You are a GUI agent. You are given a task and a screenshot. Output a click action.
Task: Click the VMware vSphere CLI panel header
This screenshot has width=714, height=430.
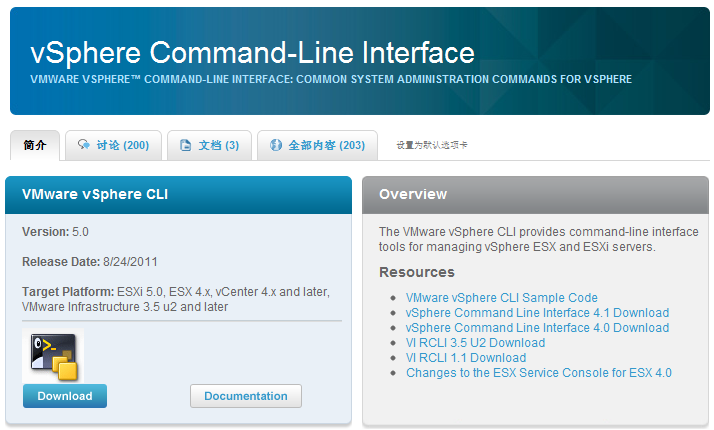[x=95, y=194]
